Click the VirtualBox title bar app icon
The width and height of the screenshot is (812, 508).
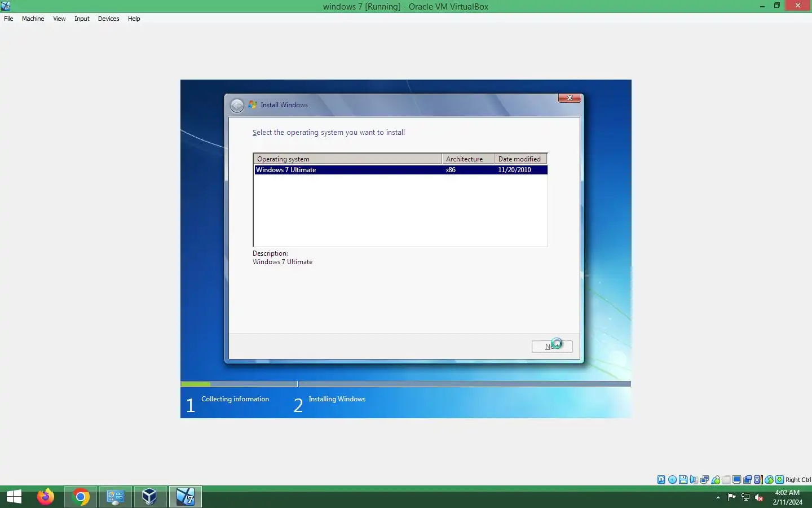click(x=6, y=6)
